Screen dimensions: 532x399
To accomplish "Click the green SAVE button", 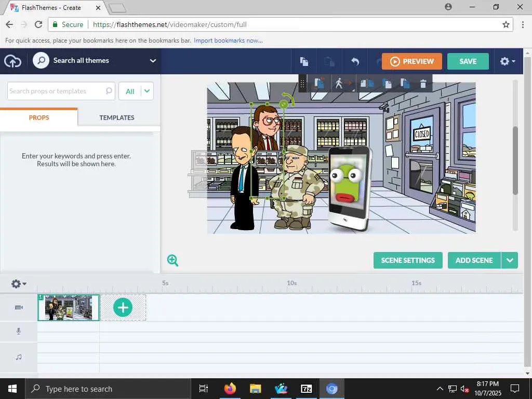I will 468,61.
